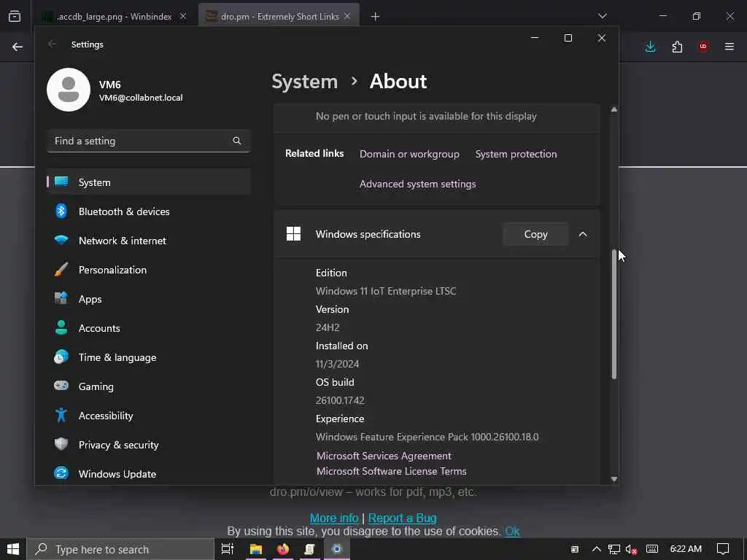Screen dimensions: 747x560
Task: Click the Settings back arrow
Action: 52,44
